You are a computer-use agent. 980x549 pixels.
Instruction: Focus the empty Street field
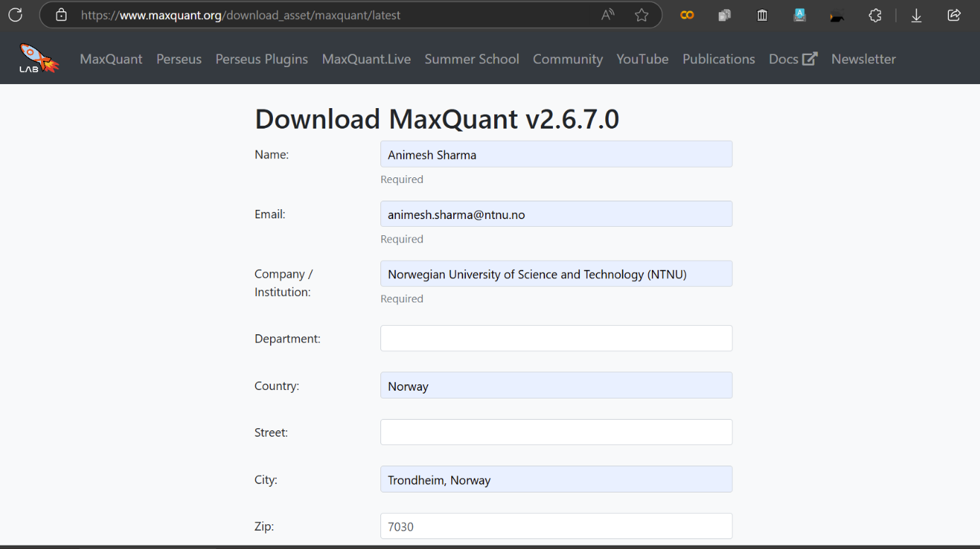pyautogui.click(x=556, y=432)
